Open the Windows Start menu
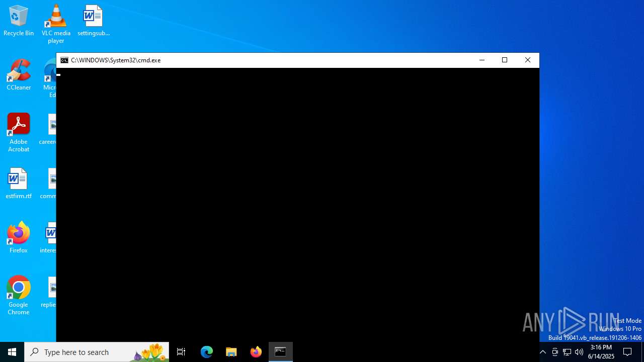Image resolution: width=644 pixels, height=362 pixels. (12, 352)
